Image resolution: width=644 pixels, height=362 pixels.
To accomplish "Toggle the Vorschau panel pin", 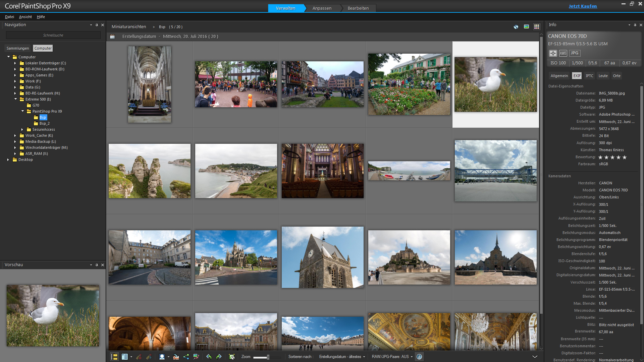I will [97, 265].
